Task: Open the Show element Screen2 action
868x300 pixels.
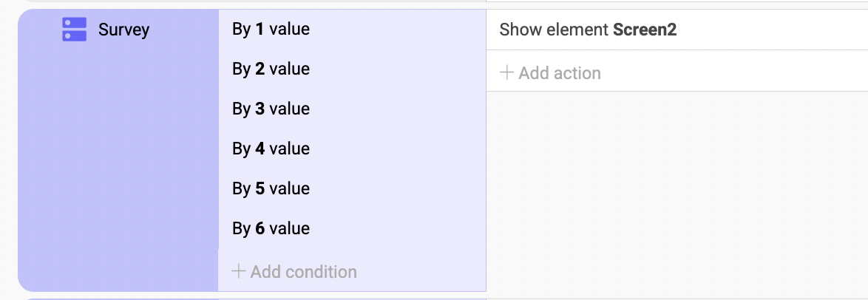Action: coord(677,30)
